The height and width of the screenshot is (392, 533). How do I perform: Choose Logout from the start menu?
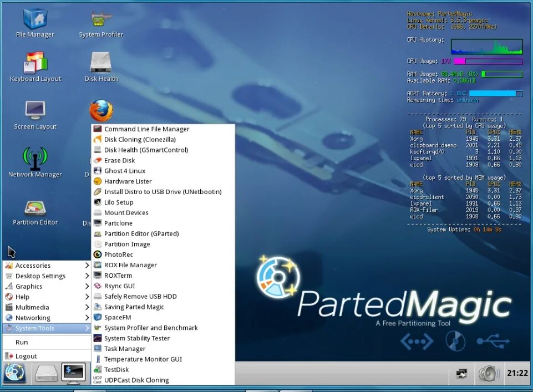point(47,356)
